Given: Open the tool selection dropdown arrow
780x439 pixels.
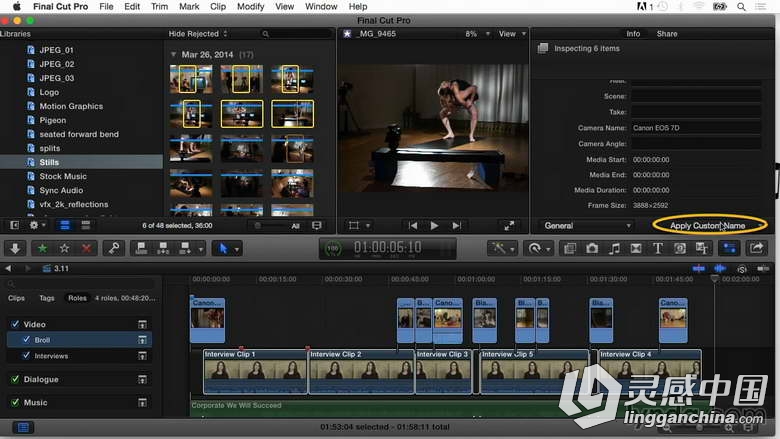Looking at the screenshot, I should point(237,249).
